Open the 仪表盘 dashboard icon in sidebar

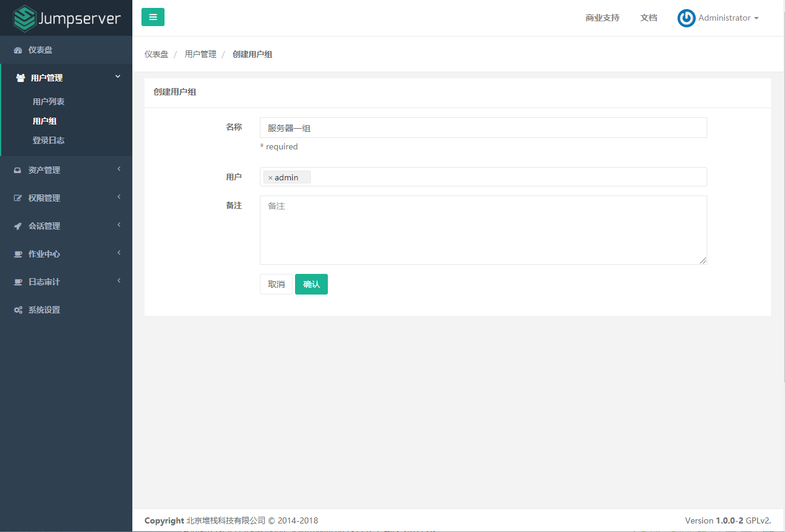click(x=18, y=50)
